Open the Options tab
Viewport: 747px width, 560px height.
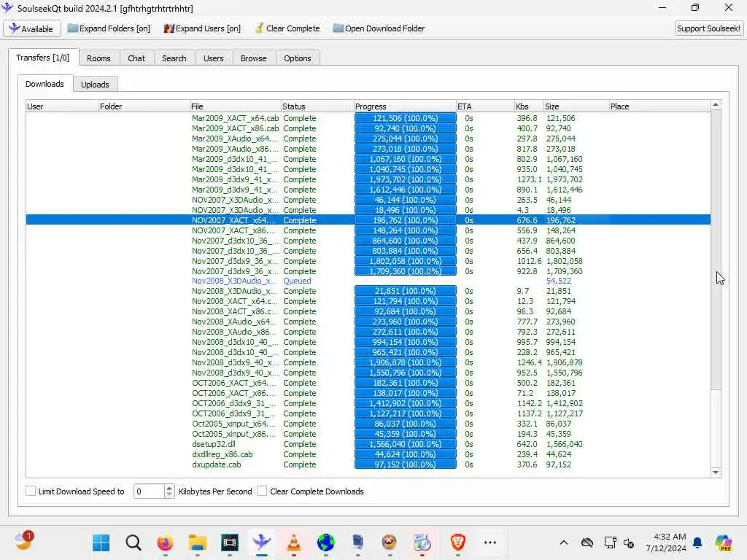pos(298,58)
